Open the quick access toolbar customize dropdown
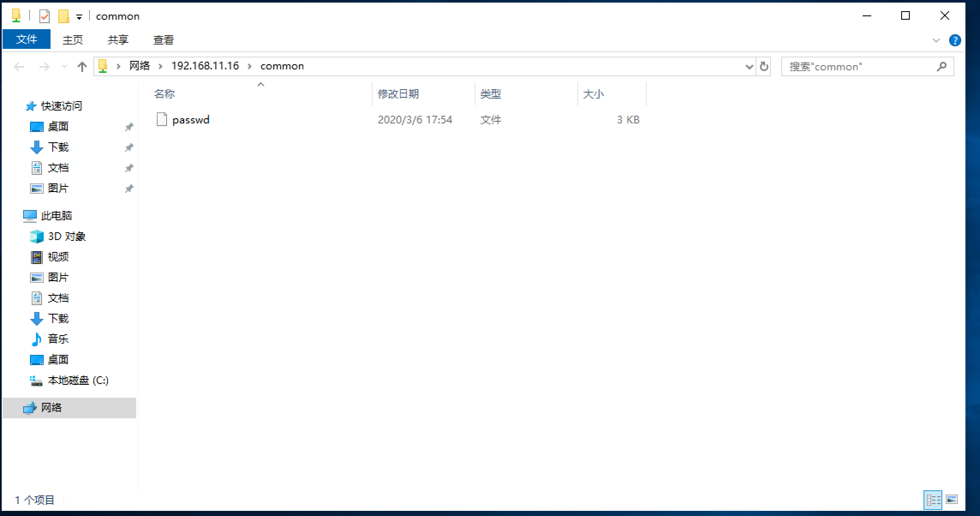This screenshot has width=980, height=516. click(80, 15)
